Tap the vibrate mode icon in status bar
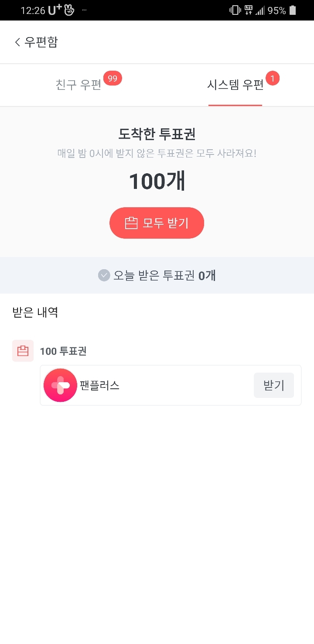The height and width of the screenshot is (644, 314). [x=235, y=10]
